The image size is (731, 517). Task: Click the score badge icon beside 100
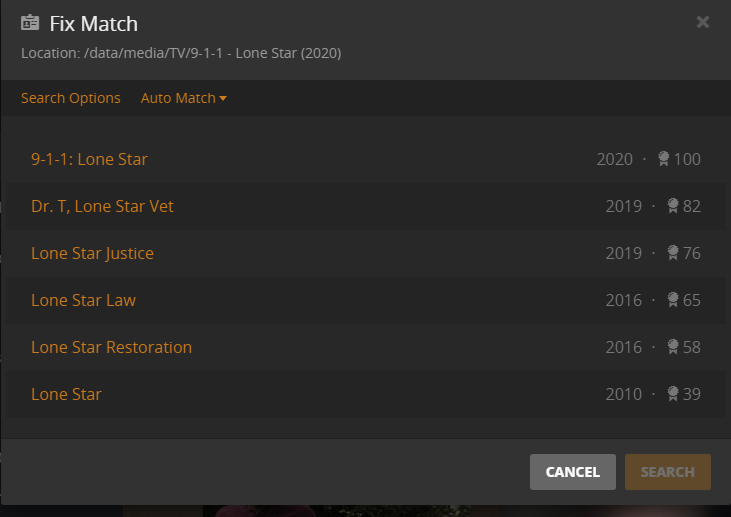tap(664, 159)
